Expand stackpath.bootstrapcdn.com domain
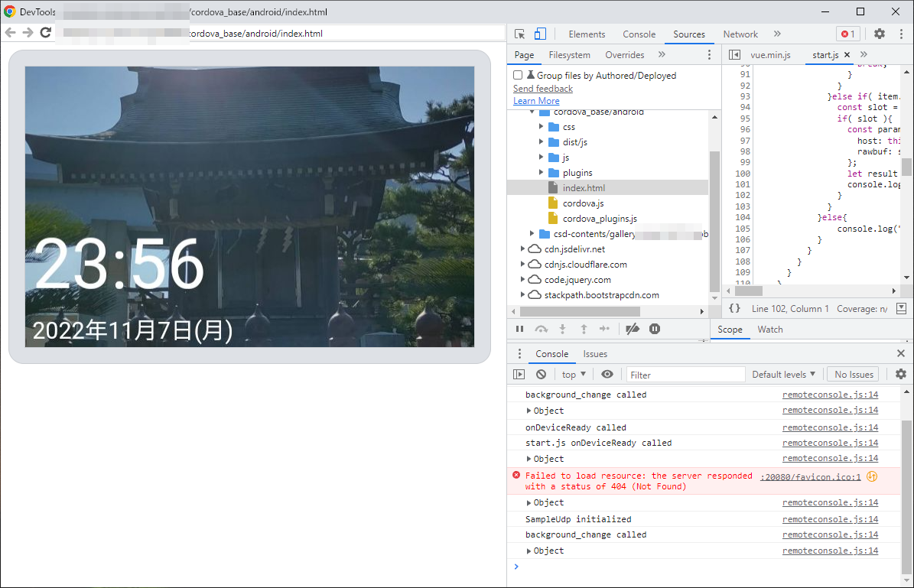Image resolution: width=914 pixels, height=588 pixels. (522, 295)
